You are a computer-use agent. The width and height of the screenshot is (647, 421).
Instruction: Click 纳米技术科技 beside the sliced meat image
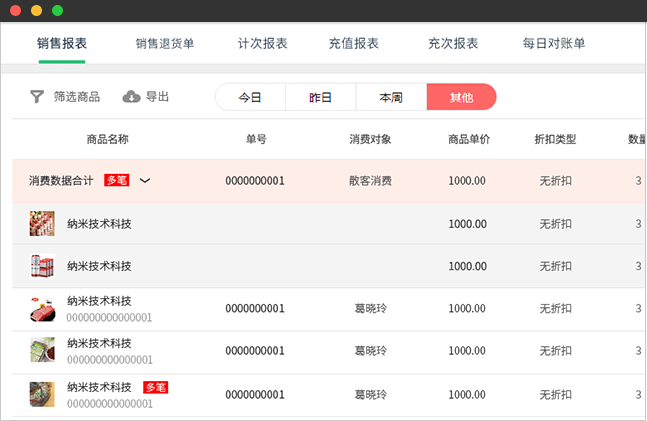point(99,301)
